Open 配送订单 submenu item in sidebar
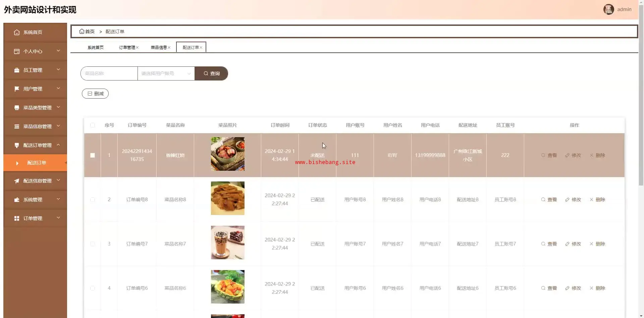This screenshot has height=318, width=644. pos(35,163)
